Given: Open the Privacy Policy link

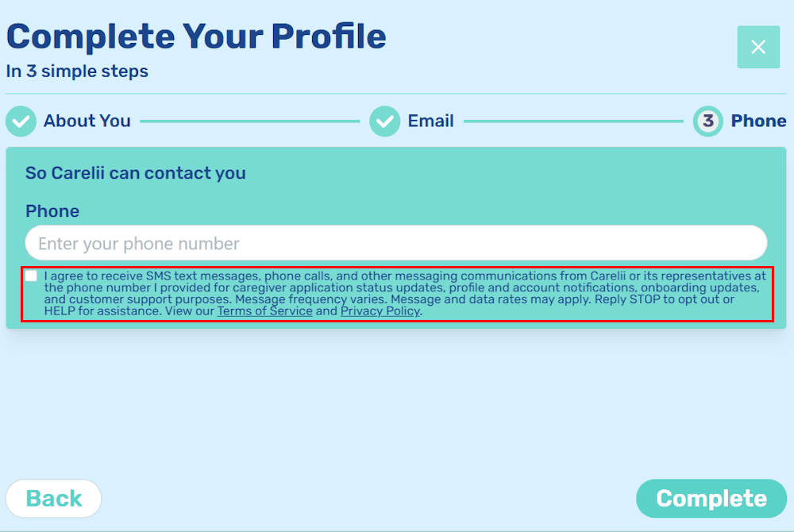Looking at the screenshot, I should (380, 311).
